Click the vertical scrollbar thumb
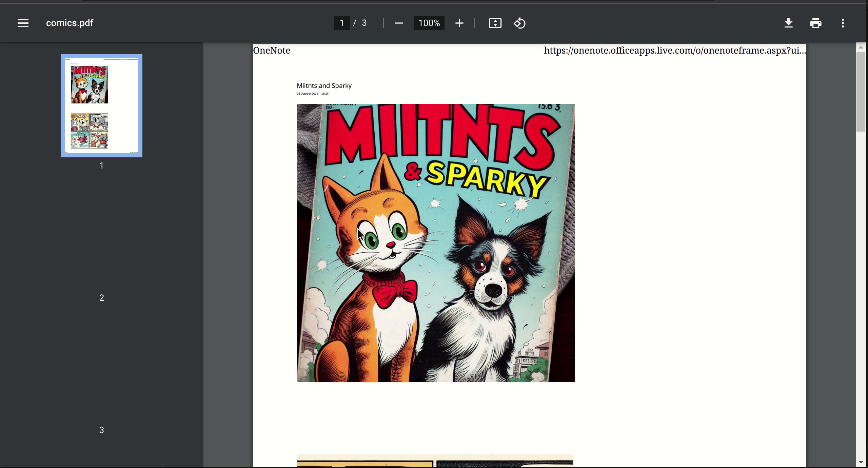 861,92
